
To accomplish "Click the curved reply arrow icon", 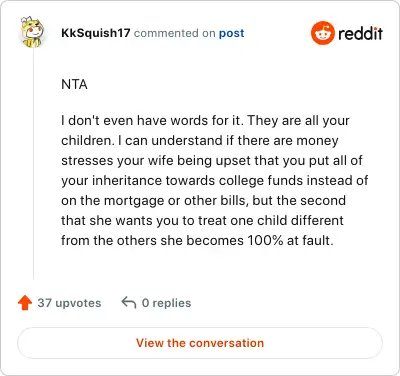I will pyautogui.click(x=129, y=303).
